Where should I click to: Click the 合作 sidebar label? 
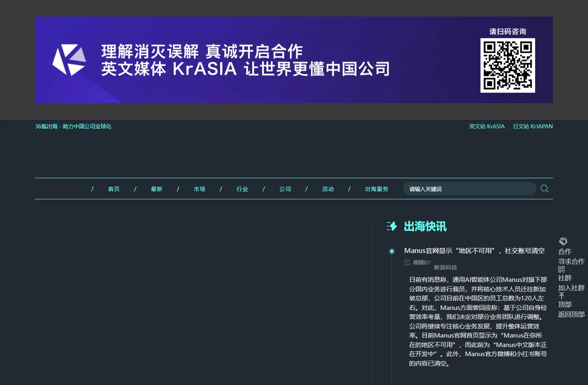click(x=565, y=251)
